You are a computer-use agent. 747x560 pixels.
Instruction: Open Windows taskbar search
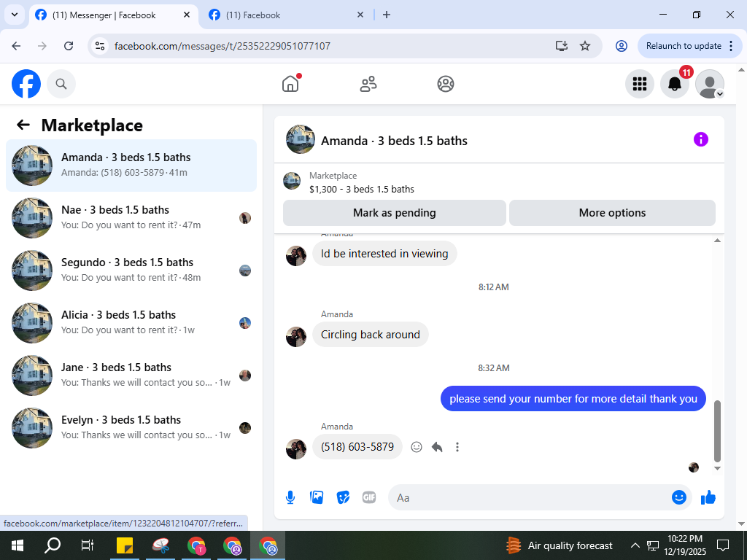point(53,545)
